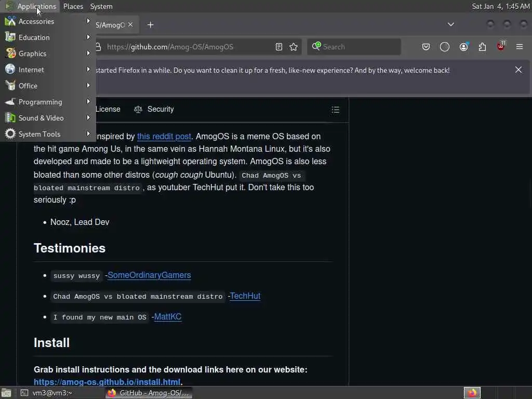Screen dimensions: 532x399
Task: Bookmark this page with star icon
Action: click(x=294, y=47)
